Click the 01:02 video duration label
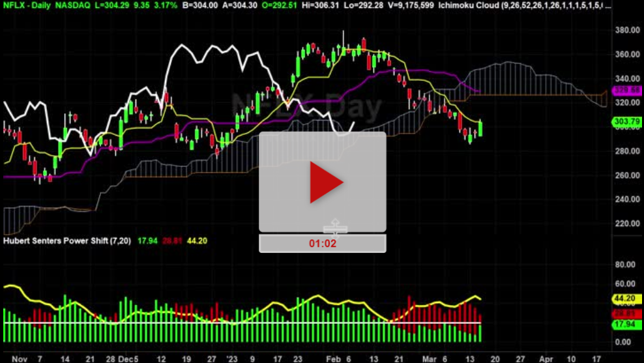This screenshot has width=644, height=363. pyautogui.click(x=323, y=244)
